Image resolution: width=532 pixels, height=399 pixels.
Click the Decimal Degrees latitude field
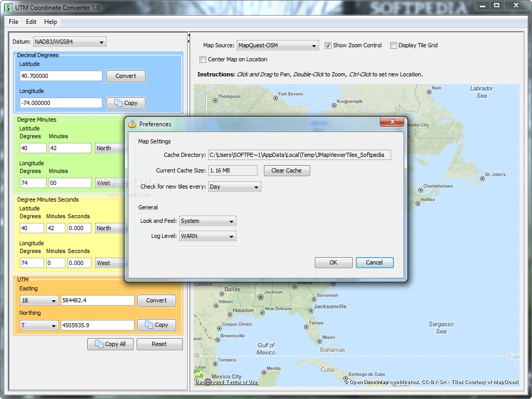tap(61, 76)
